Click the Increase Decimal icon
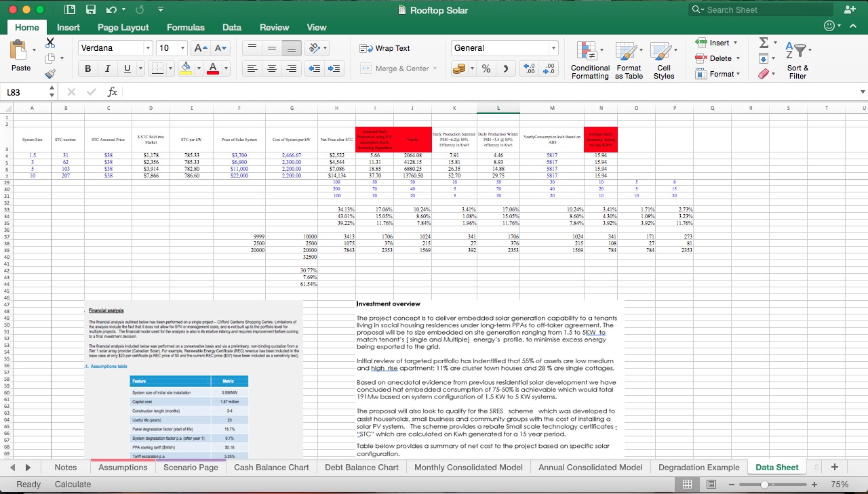 point(531,68)
